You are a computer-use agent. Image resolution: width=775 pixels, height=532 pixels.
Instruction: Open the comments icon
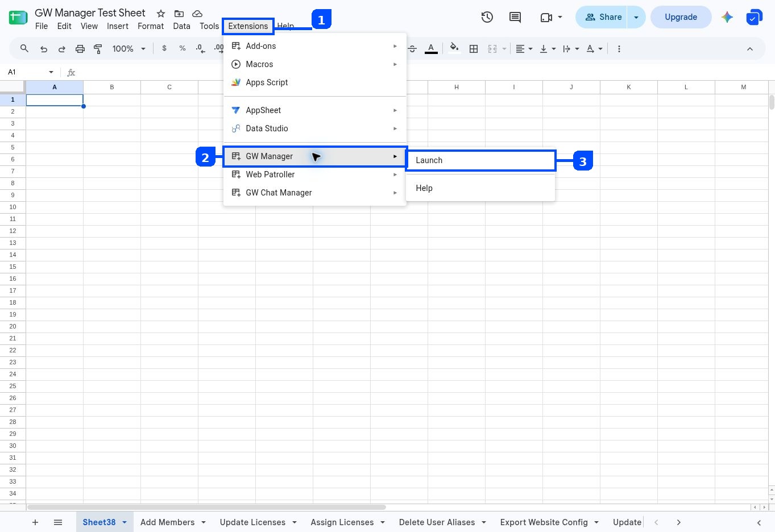point(515,17)
